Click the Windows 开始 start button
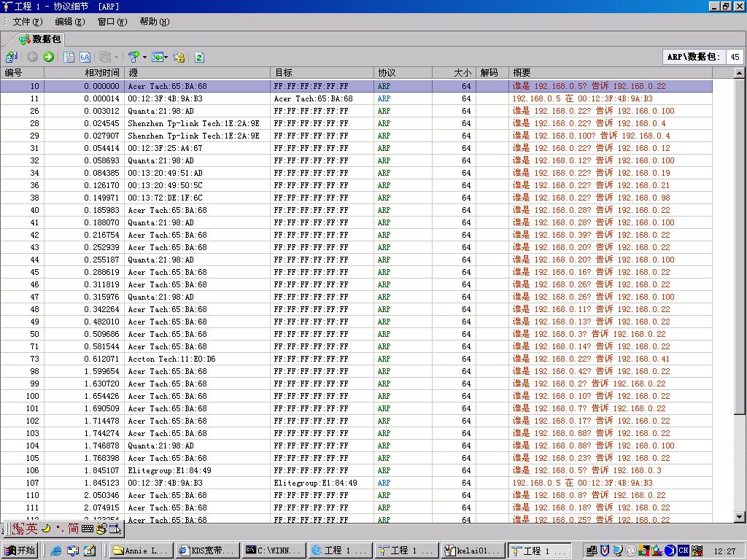Viewport: 747px width, 560px height. point(20,551)
